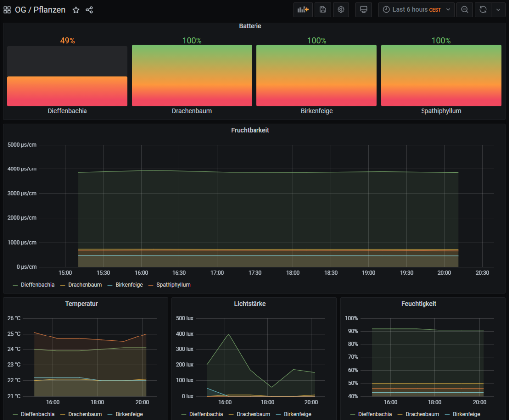Add a new panel to the dashboard
Viewport: 509px width, 420px height.
click(x=303, y=10)
